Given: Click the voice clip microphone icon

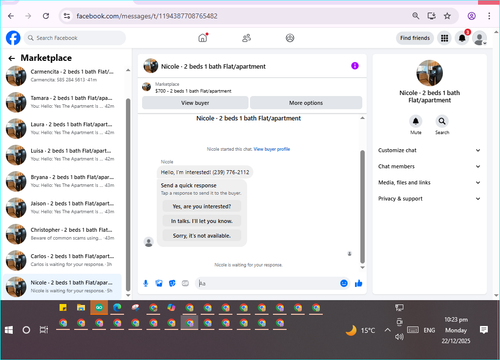Looking at the screenshot, I should [146, 283].
